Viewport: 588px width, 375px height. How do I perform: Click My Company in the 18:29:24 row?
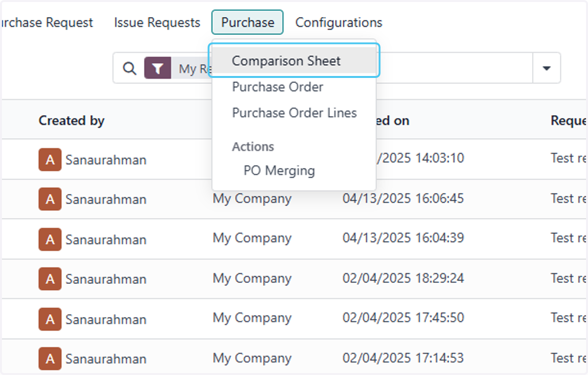coord(252,279)
